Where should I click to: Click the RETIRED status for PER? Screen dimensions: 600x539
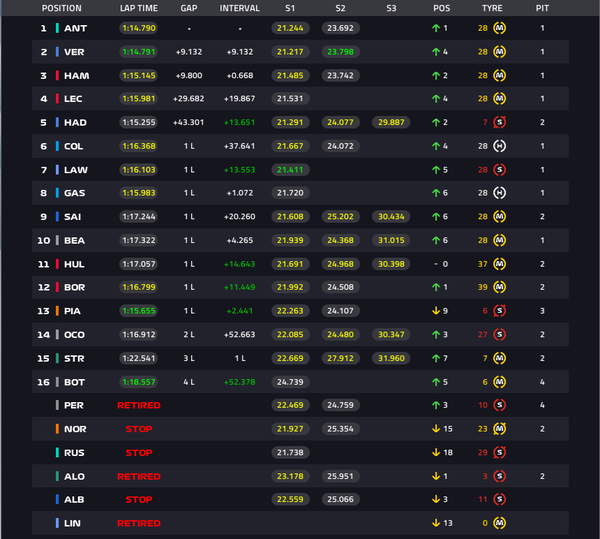139,405
